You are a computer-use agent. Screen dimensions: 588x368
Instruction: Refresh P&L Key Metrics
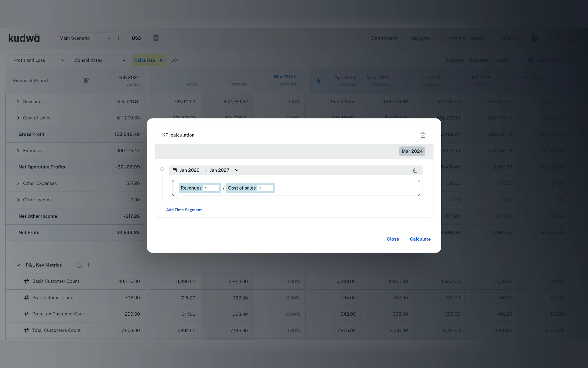[79, 265]
